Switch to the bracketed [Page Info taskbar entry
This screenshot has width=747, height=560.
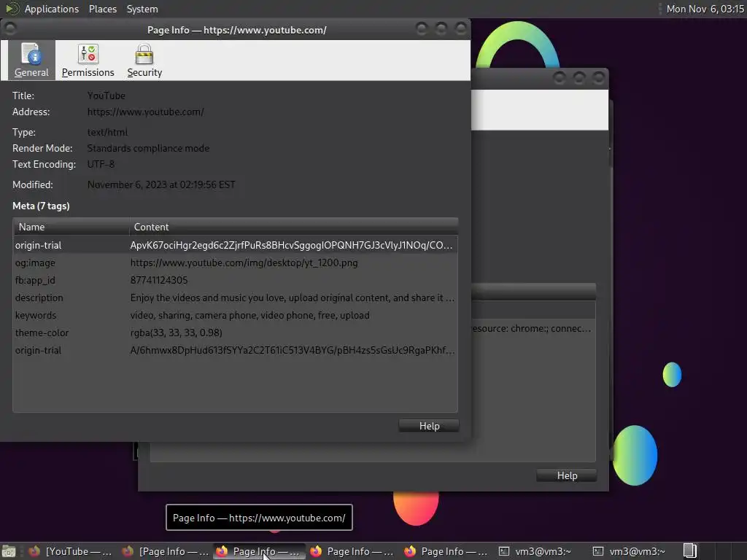[166, 551]
